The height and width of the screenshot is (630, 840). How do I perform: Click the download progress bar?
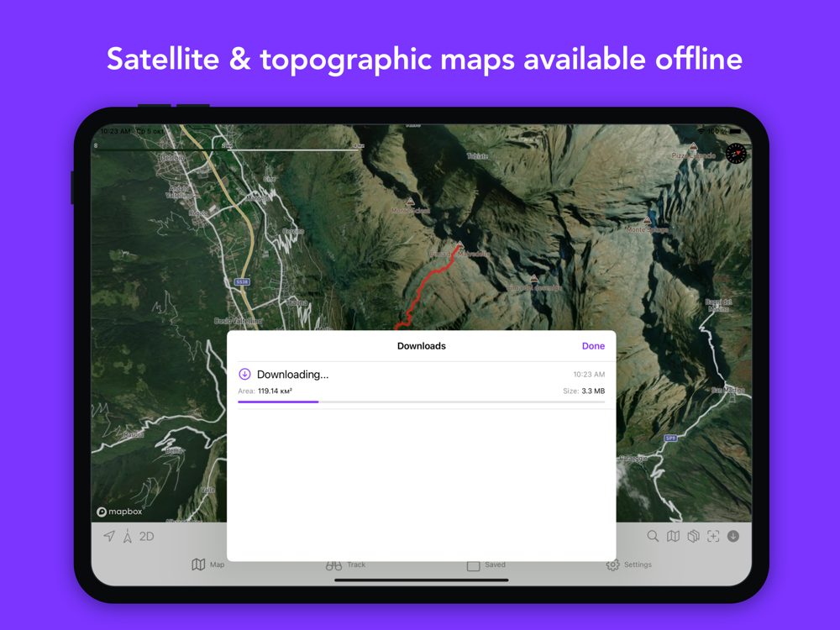[x=421, y=402]
